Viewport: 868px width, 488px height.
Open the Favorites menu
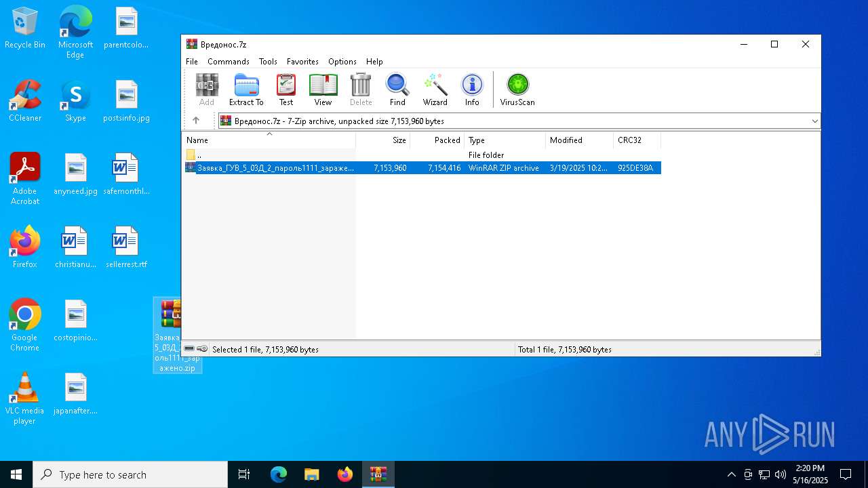coord(302,61)
